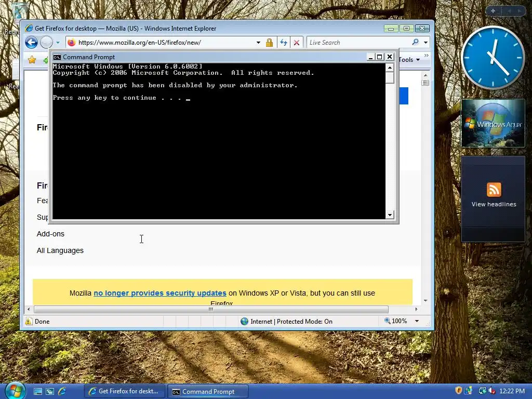The image size is (532, 399).
Task: Click Show Desktop in Quick Launch
Action: point(37,391)
